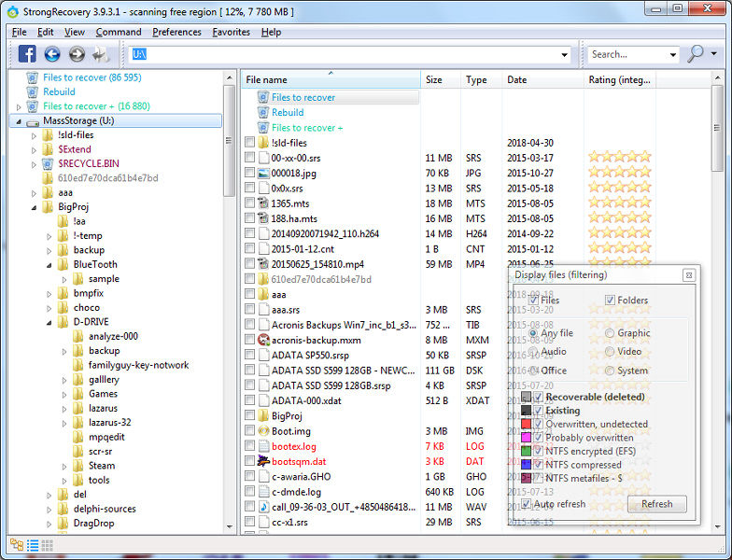Click the c-dmde.log file icon
This screenshot has height=560, width=732.
tap(263, 491)
